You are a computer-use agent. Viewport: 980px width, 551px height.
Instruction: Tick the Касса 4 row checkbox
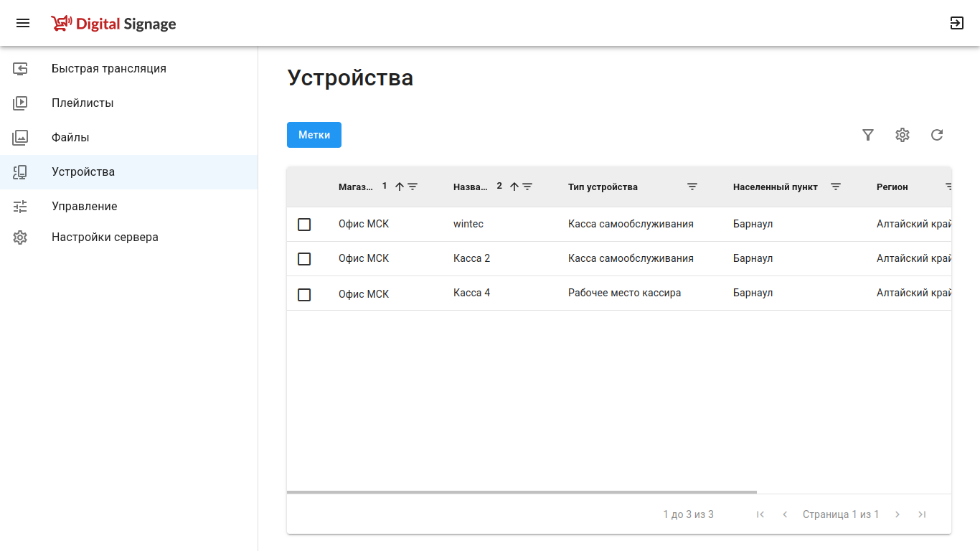[x=304, y=295]
